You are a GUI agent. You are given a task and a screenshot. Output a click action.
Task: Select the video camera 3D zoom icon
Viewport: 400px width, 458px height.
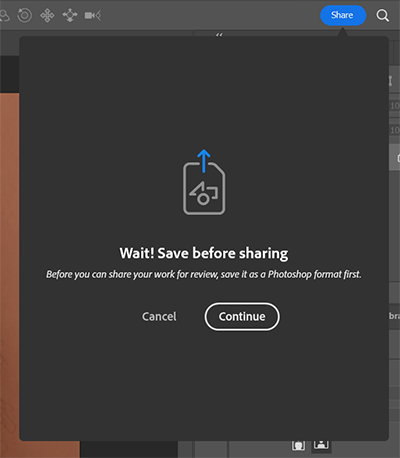tap(93, 15)
